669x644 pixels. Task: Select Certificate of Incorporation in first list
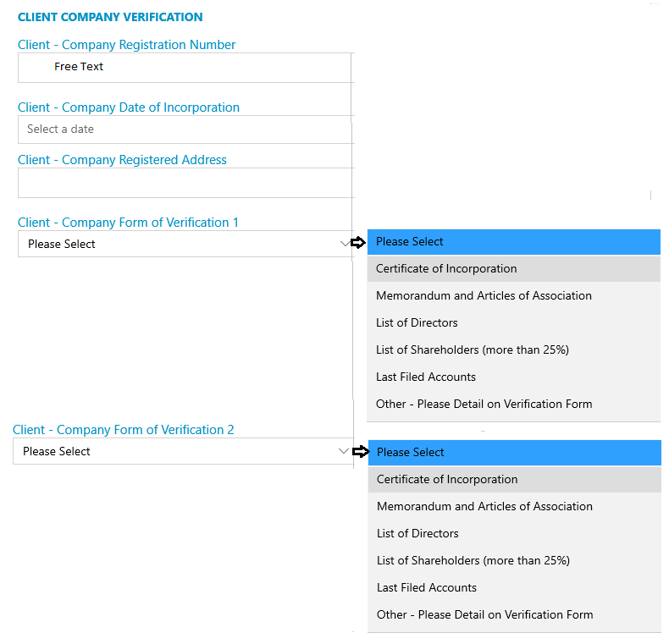pos(514,269)
